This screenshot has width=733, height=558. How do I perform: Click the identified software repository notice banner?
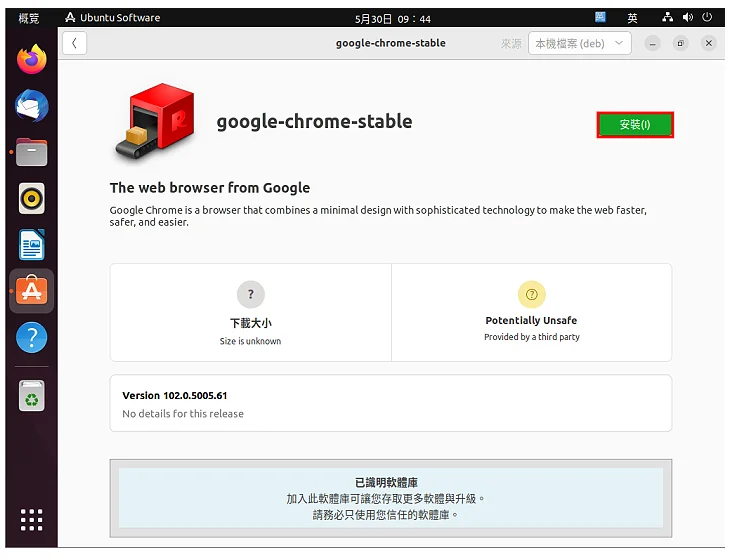coord(391,498)
